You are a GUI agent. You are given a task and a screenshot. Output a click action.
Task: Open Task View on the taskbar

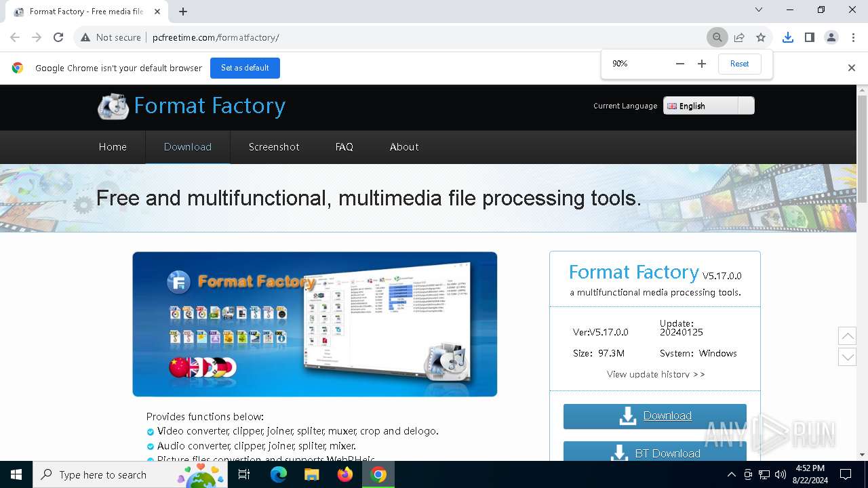tap(244, 474)
